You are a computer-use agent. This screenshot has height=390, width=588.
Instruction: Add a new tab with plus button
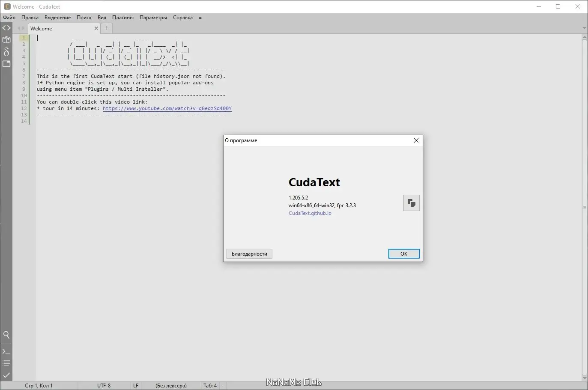coord(107,28)
